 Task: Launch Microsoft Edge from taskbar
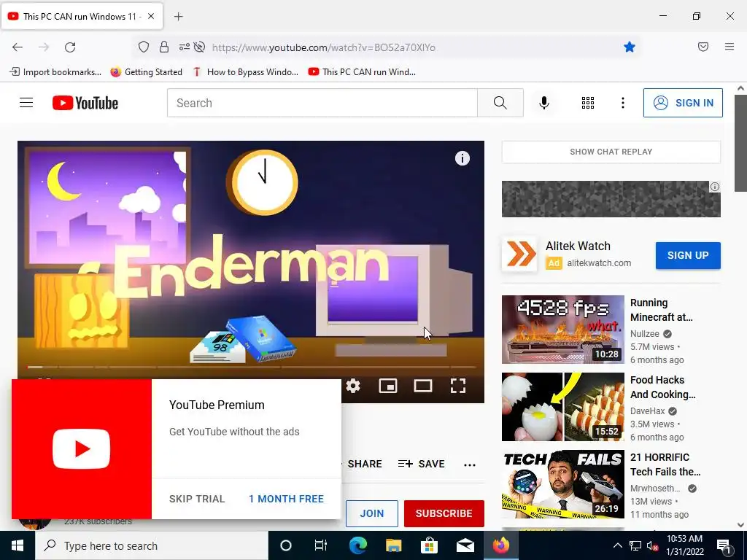click(357, 545)
